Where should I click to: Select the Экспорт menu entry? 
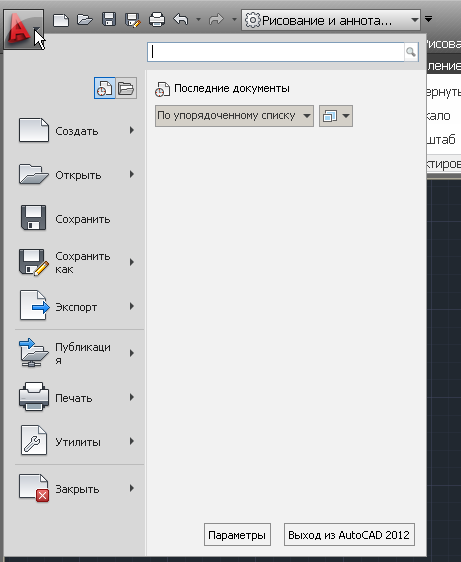[x=76, y=307]
